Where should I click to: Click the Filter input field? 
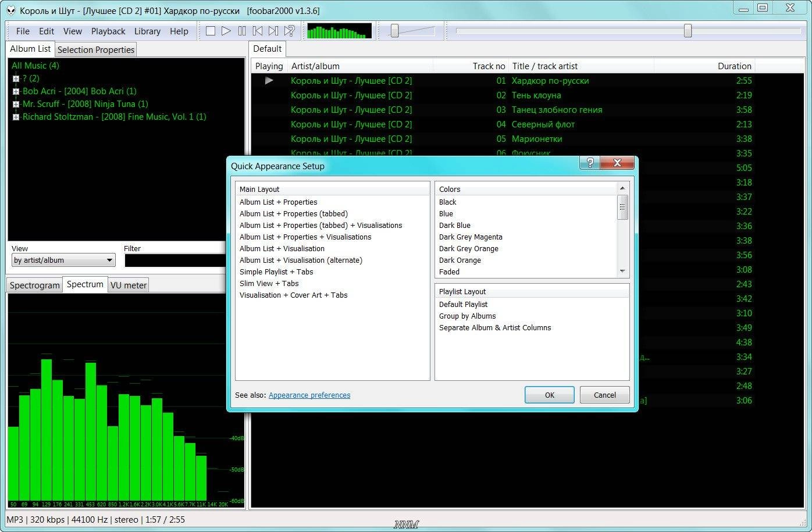(175, 260)
